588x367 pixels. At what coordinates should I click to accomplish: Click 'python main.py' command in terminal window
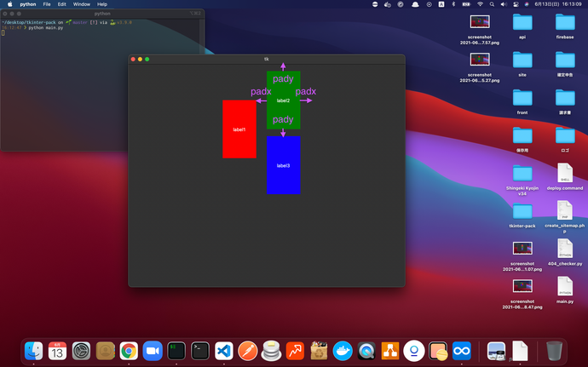[46, 28]
